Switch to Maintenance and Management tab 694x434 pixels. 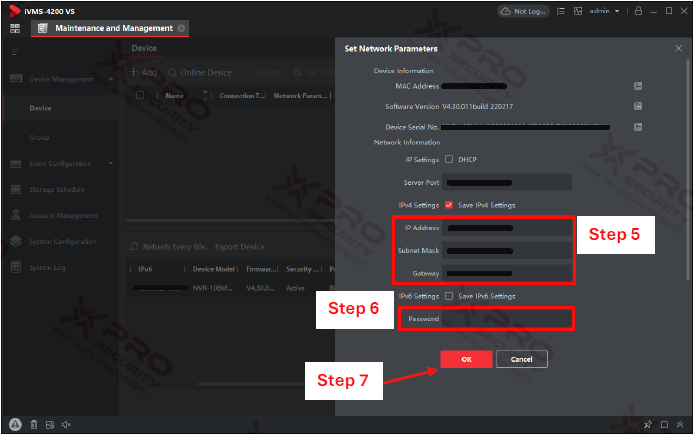[x=110, y=28]
